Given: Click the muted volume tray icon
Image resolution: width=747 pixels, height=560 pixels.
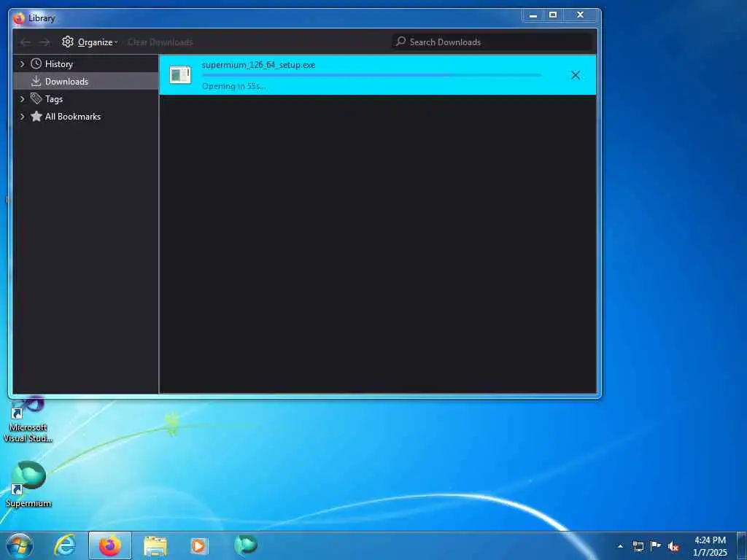Looking at the screenshot, I should tap(673, 547).
